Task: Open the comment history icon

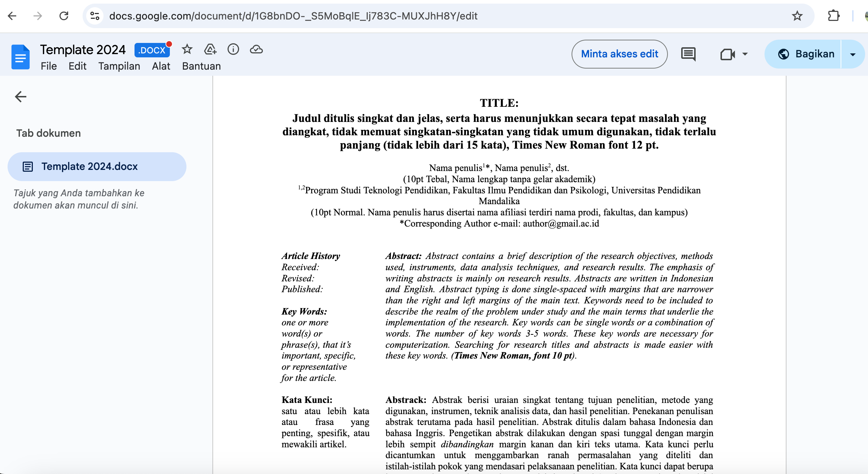Action: point(688,54)
